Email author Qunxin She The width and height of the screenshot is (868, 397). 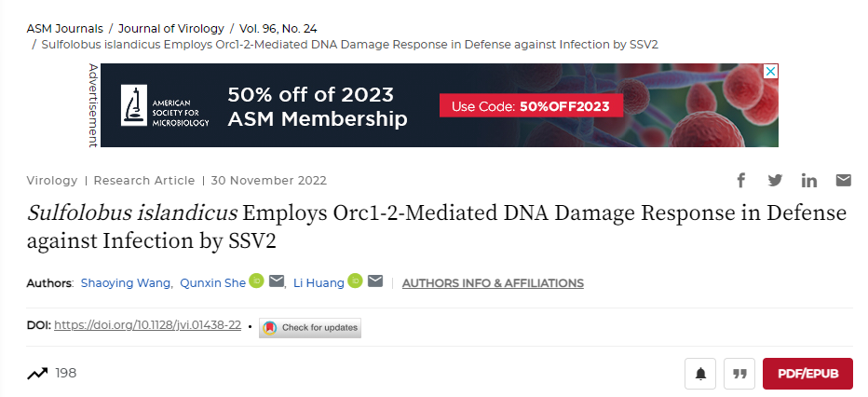pyautogui.click(x=277, y=281)
